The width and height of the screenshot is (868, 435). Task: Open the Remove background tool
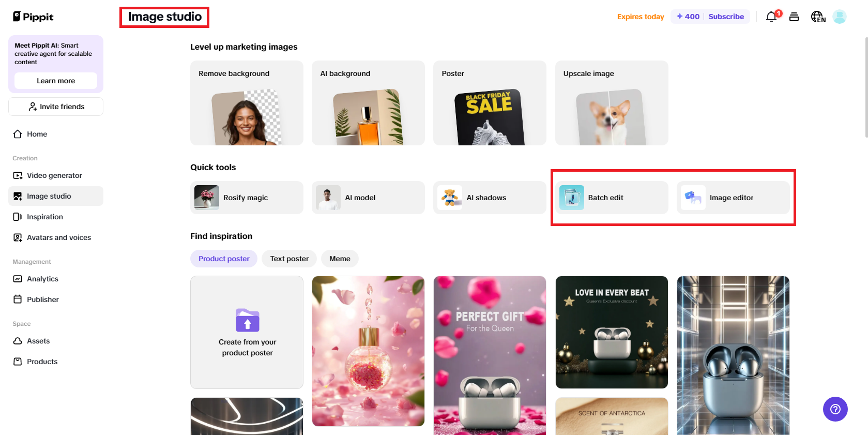click(x=247, y=102)
